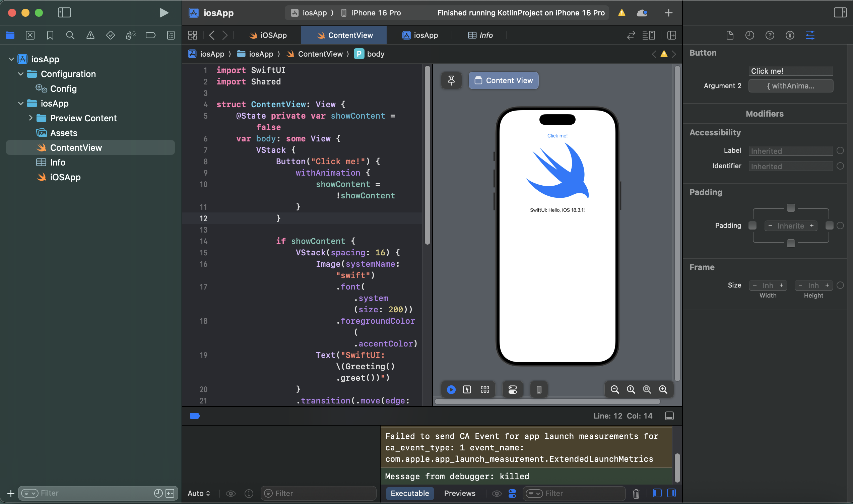The height and width of the screenshot is (504, 853).
Task: Select the Previews console tab
Action: coord(459,493)
